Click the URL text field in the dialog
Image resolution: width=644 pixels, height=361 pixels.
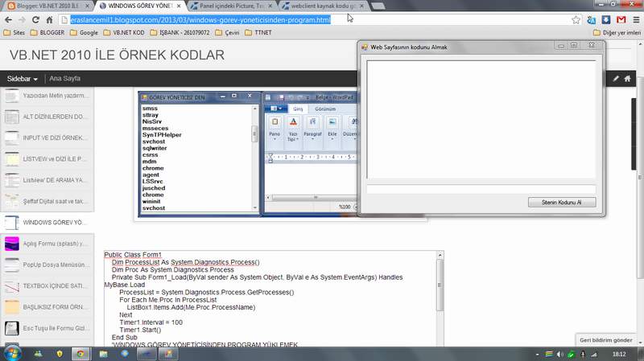[481, 189]
